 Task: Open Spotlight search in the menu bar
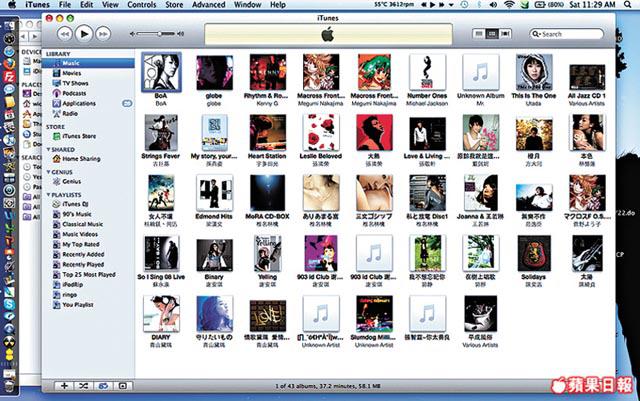pos(628,5)
